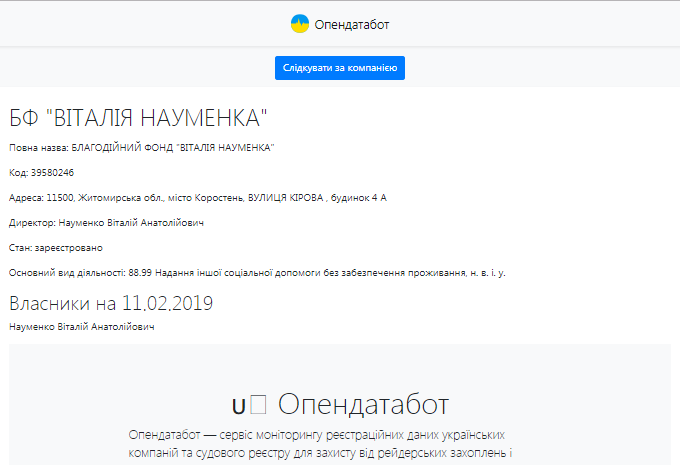Click the Власники на 11.02.2019 heading
Image resolution: width=680 pixels, height=465 pixels.
tap(111, 303)
